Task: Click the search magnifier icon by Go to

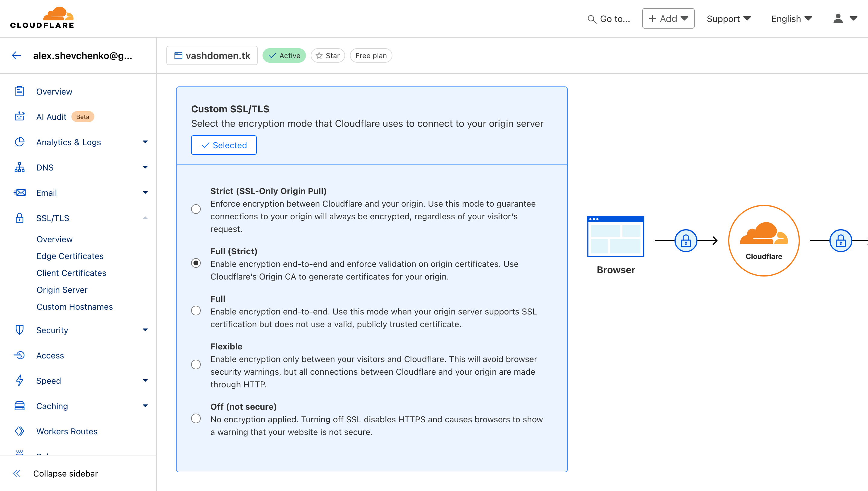Action: pos(592,19)
